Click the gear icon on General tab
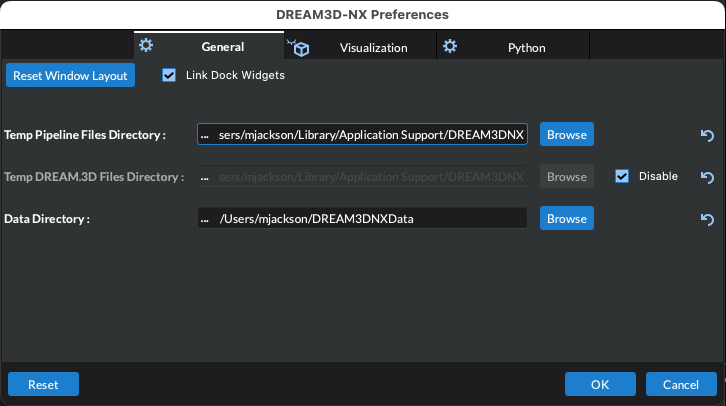This screenshot has width=726, height=406. [x=146, y=45]
